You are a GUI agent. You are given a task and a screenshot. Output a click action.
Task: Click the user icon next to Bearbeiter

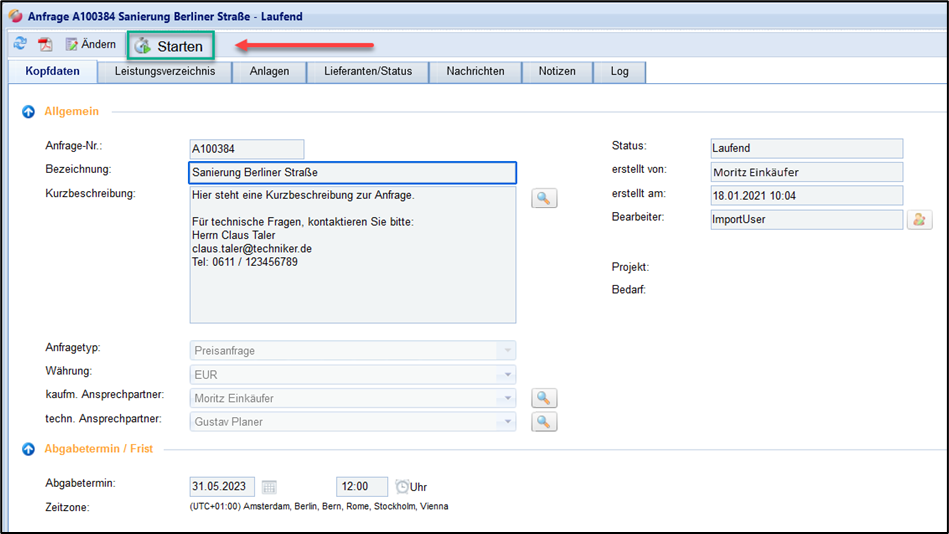(919, 219)
